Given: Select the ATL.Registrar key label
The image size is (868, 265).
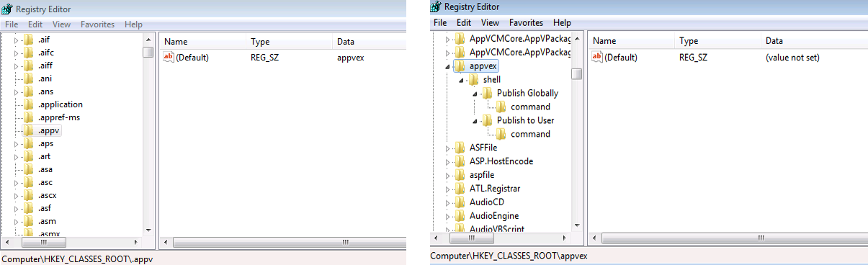Looking at the screenshot, I should [x=494, y=189].
